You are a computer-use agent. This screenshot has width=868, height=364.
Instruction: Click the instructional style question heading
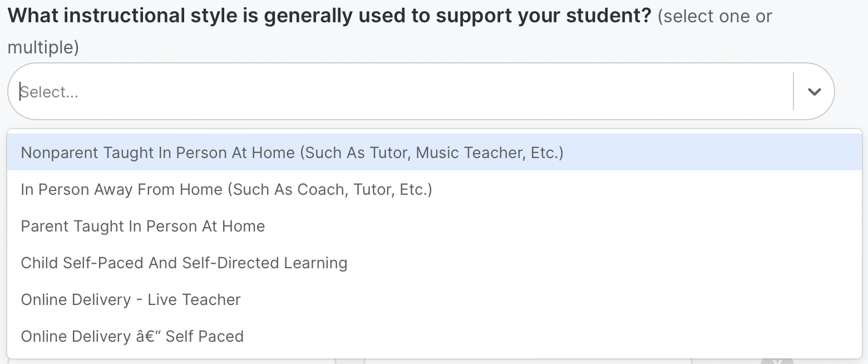(x=328, y=16)
